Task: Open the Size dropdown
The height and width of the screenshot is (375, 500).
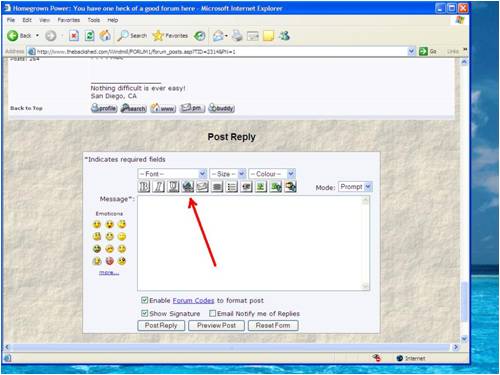Action: point(228,174)
